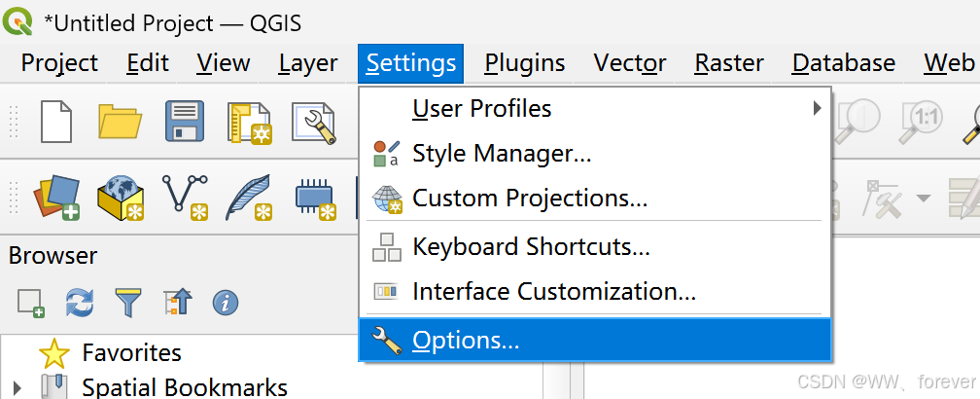The width and height of the screenshot is (980, 399).
Task: Select Options... in Settings menu
Action: point(595,341)
